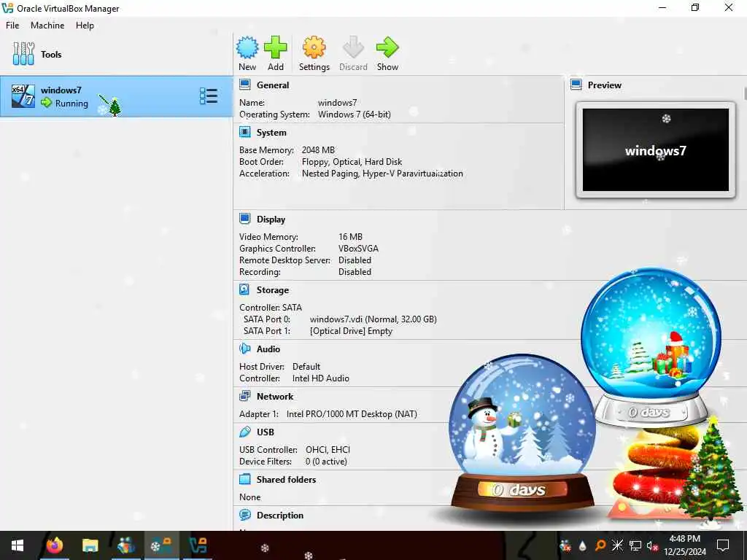This screenshot has width=747, height=560.
Task: Click the Windows 7 (64-bit) operating system value
Action: pyautogui.click(x=355, y=114)
